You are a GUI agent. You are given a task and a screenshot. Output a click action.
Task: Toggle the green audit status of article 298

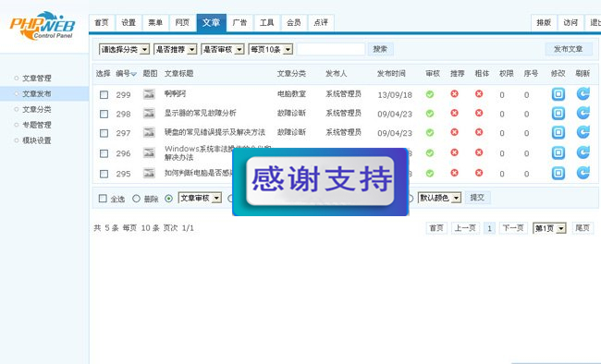(x=430, y=114)
